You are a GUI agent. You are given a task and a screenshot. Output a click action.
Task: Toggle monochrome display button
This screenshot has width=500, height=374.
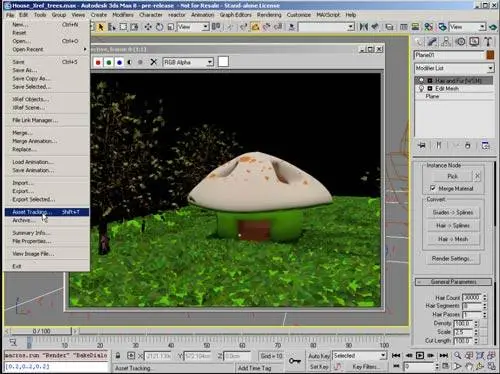click(140, 62)
